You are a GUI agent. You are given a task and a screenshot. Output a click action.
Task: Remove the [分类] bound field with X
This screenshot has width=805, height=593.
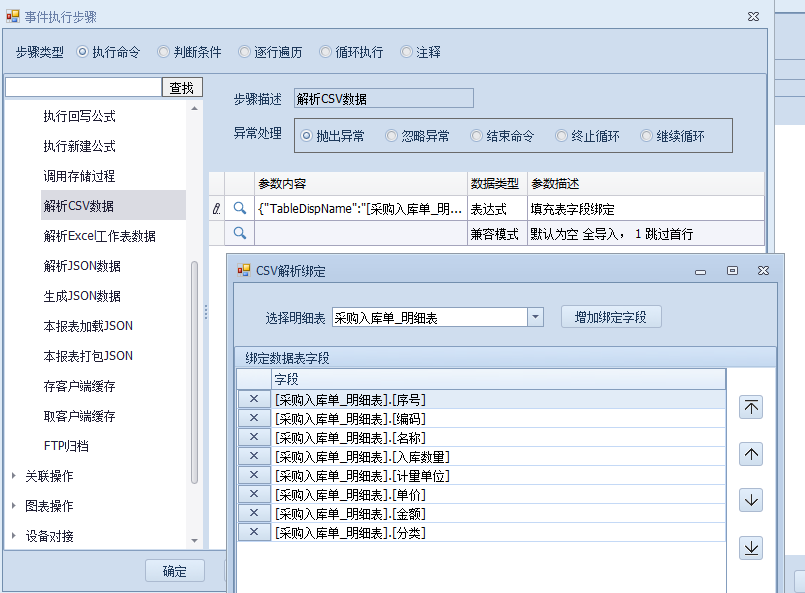tap(254, 532)
